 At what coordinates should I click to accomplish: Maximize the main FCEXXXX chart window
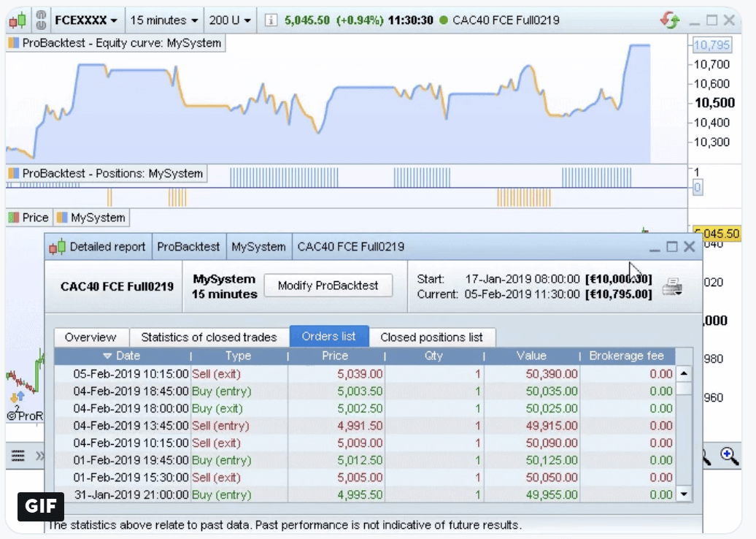711,20
